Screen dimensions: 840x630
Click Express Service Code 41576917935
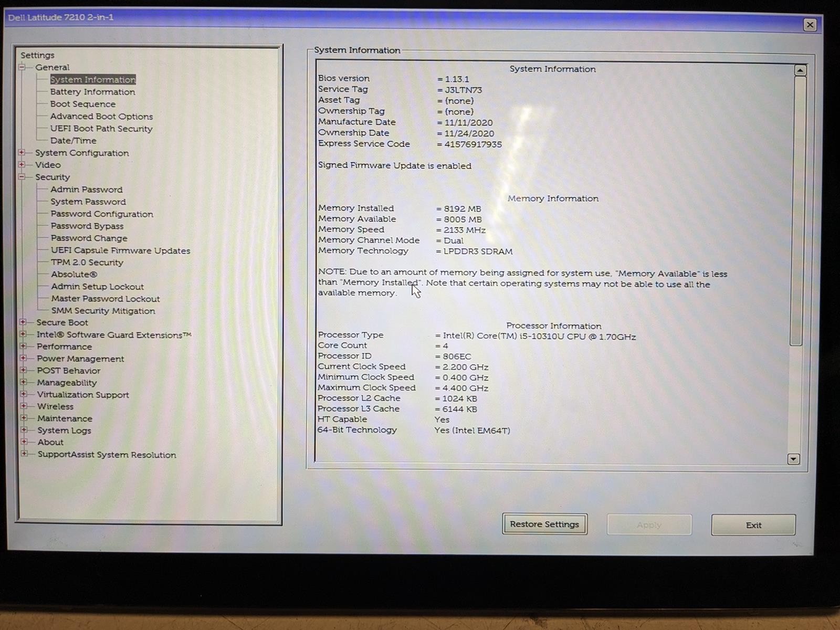(473, 144)
